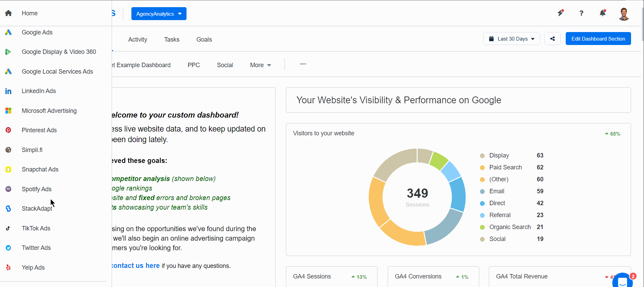Screen dimensions: 644x287
Task: Click the Direct legend entry
Action: coord(512,203)
